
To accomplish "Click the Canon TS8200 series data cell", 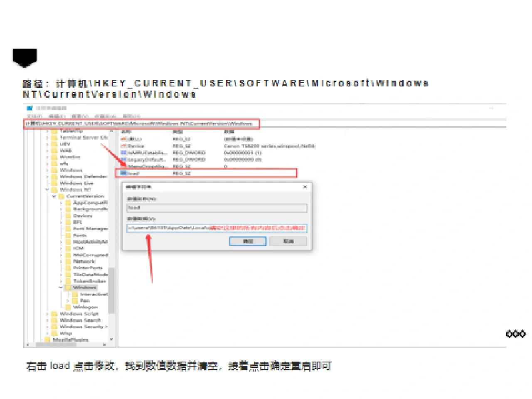I will (269, 146).
